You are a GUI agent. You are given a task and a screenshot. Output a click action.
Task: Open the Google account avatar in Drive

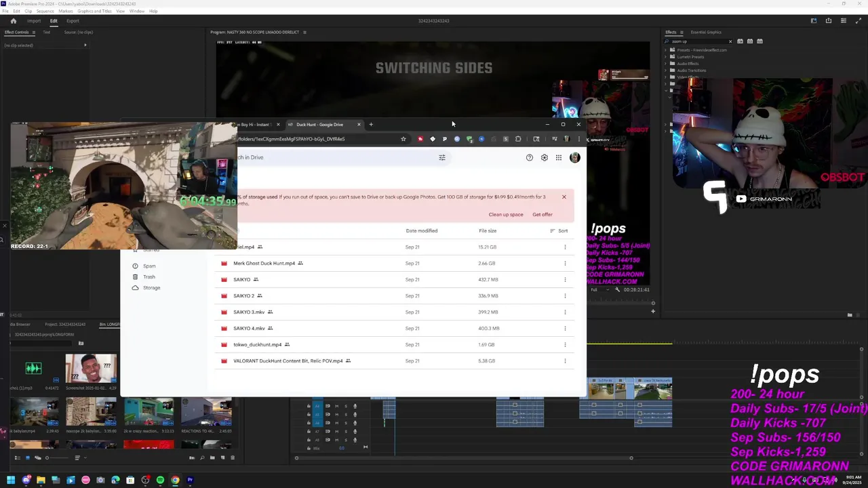click(575, 157)
